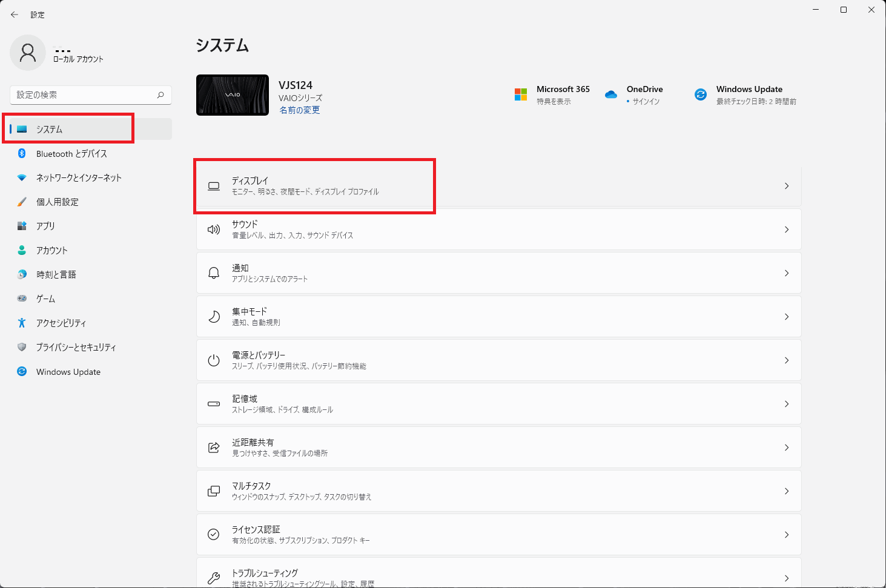Click 音量レベル、出力、入力 description text
The width and height of the screenshot is (886, 588).
293,236
